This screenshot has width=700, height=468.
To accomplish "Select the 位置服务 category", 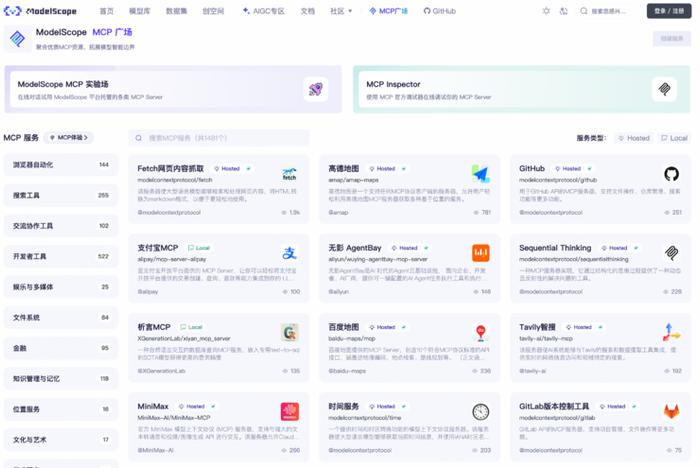I will tap(61, 409).
